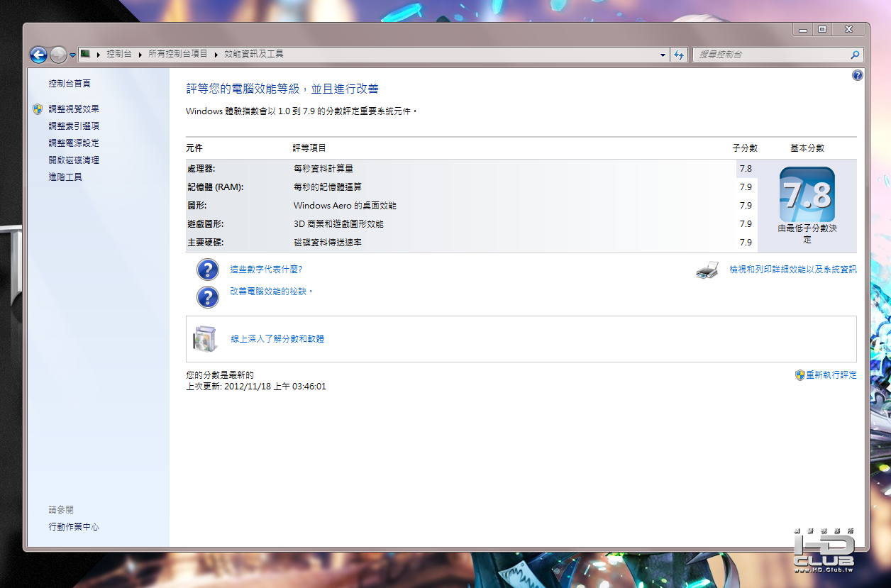Click question icon beside 改善電腦效能的祕訣
The width and height of the screenshot is (891, 588).
click(x=207, y=296)
